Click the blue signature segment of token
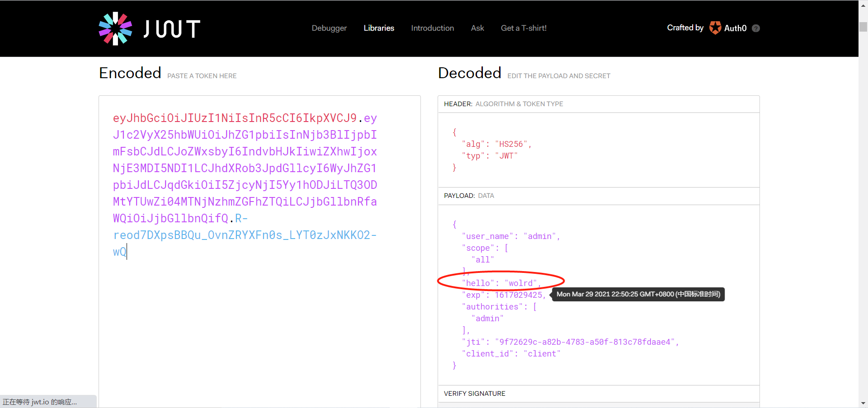Screen dimensions: 868x408 click(244, 235)
